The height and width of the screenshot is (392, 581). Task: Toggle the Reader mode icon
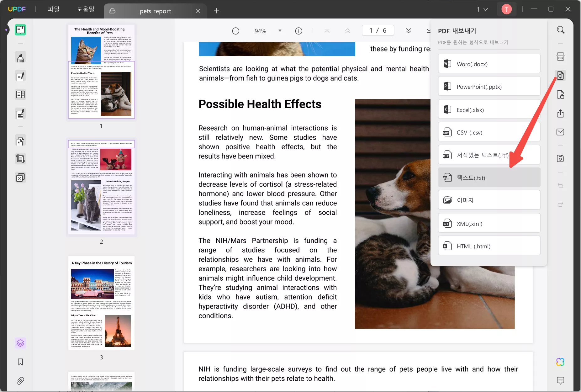click(x=20, y=30)
